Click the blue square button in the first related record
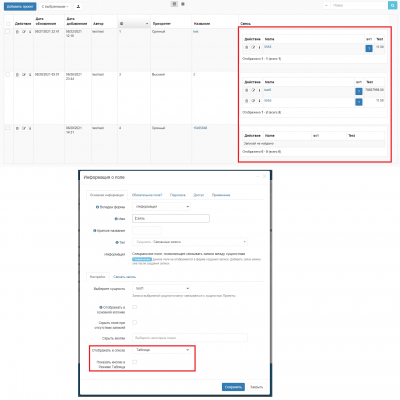Viewport: 400px width, 400px height. point(369,48)
